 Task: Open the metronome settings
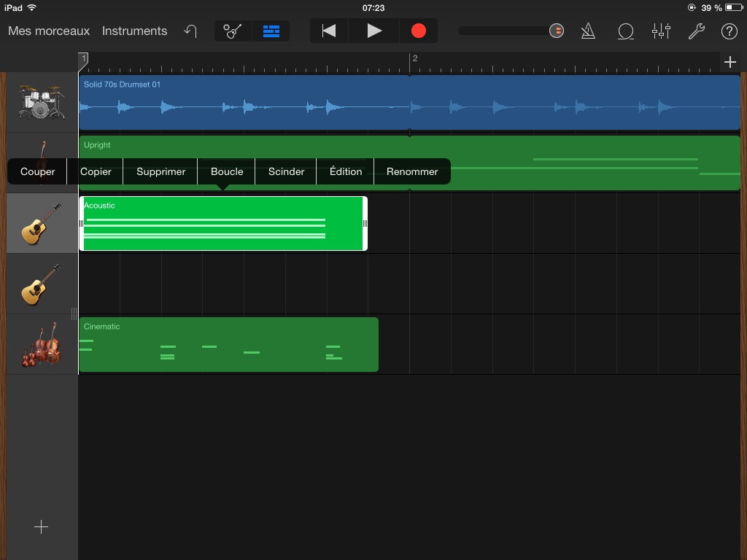587,31
